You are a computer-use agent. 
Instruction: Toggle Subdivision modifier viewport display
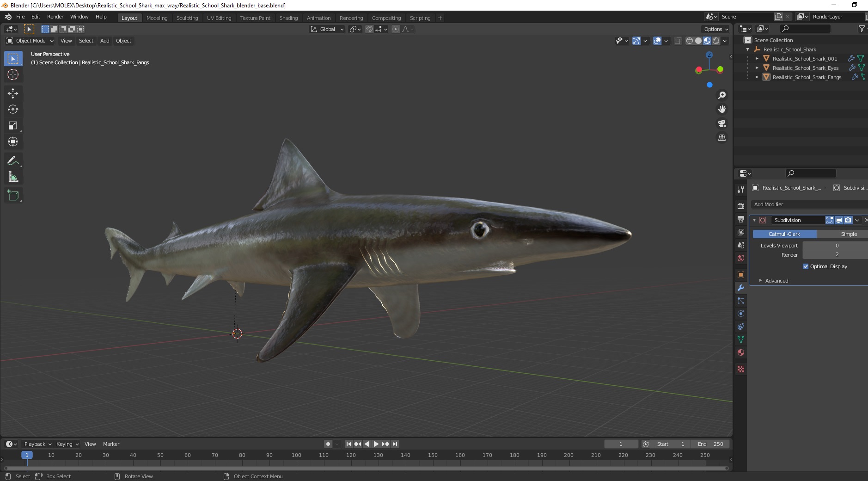(838, 220)
